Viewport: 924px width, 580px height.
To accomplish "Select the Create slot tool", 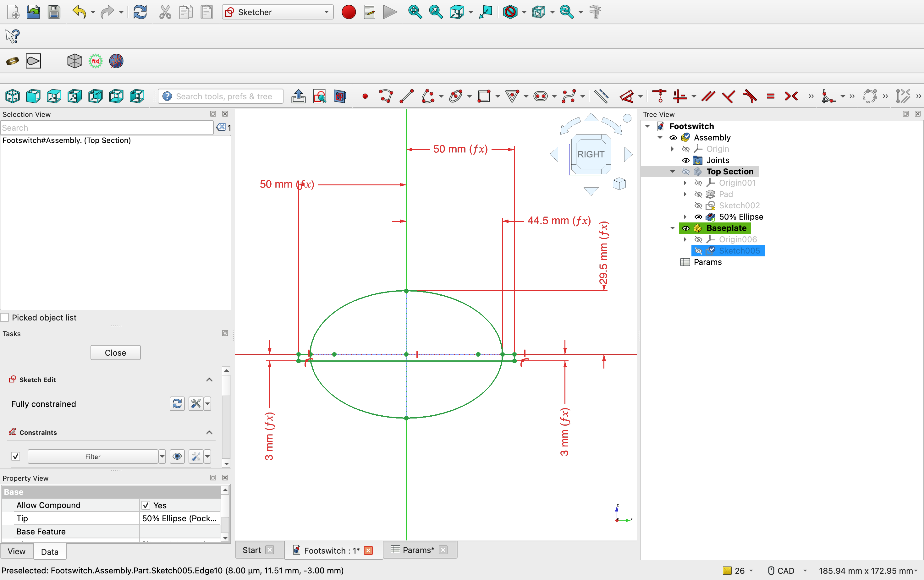I will pos(541,96).
